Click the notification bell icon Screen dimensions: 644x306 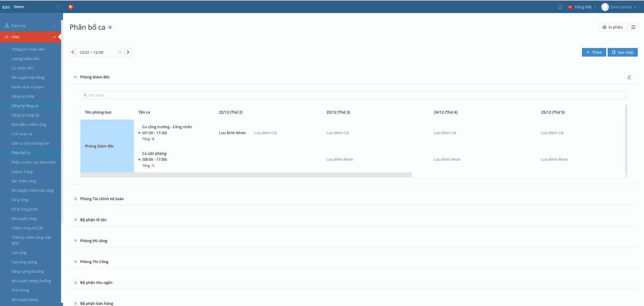point(559,7)
